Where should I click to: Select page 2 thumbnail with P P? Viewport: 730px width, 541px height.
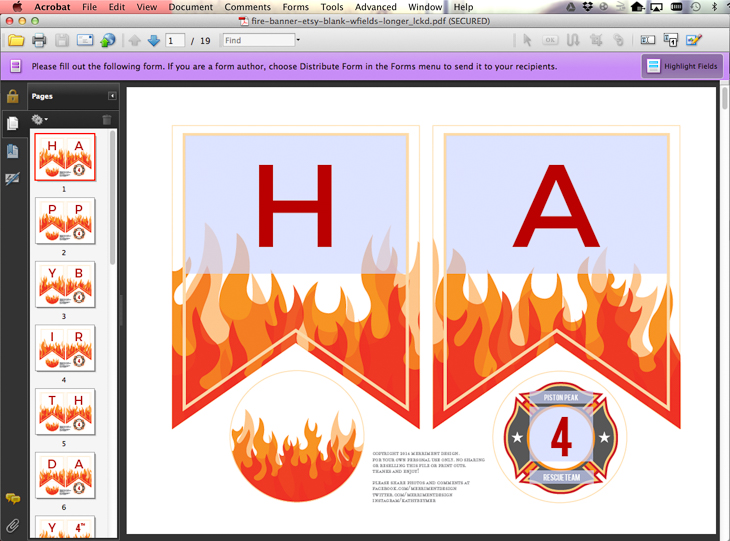pyautogui.click(x=65, y=221)
